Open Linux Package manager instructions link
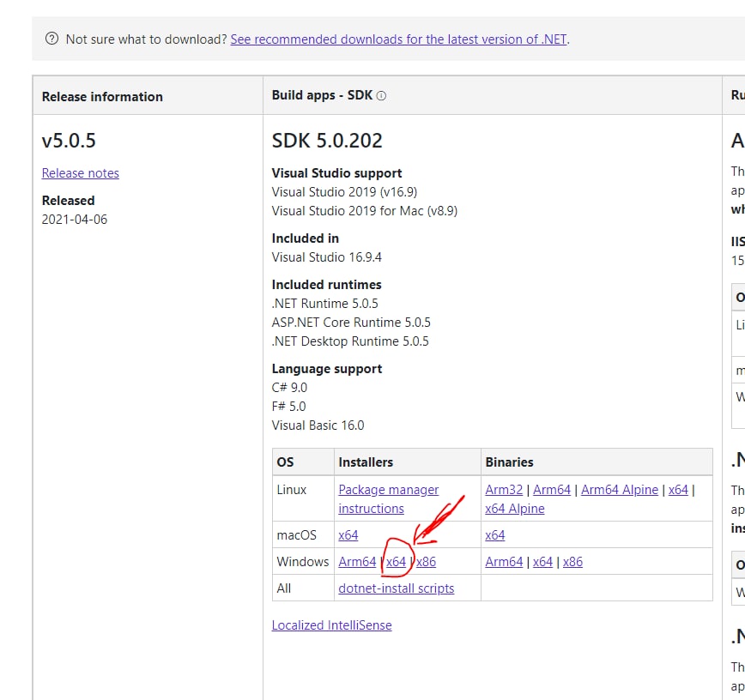Viewport: 745px width, 700px height. click(388, 498)
